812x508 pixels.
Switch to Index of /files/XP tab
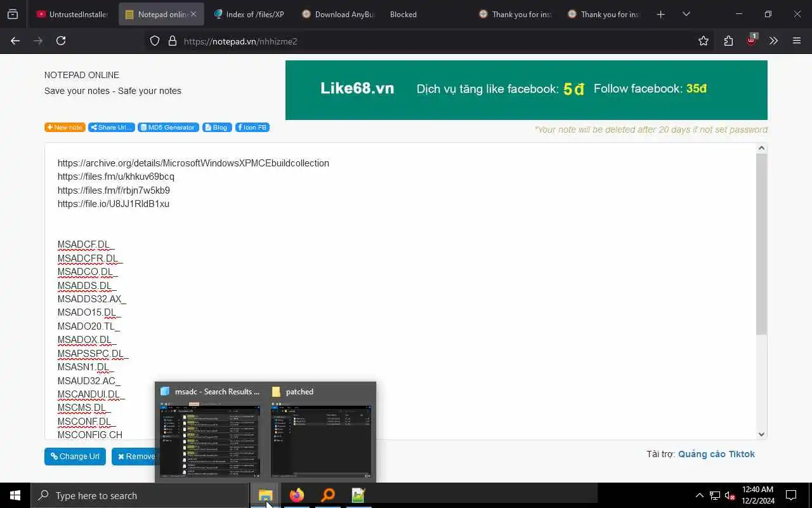click(x=249, y=14)
